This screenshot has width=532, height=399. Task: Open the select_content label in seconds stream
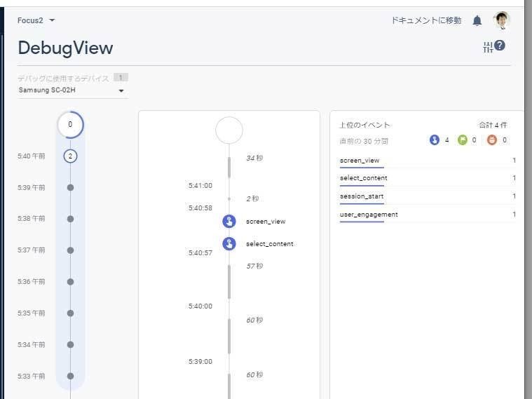[270, 244]
